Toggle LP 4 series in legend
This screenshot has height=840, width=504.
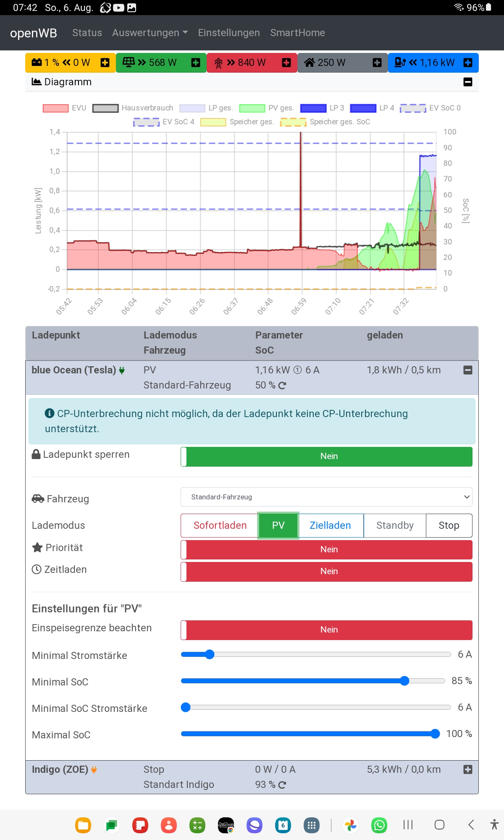(372, 108)
